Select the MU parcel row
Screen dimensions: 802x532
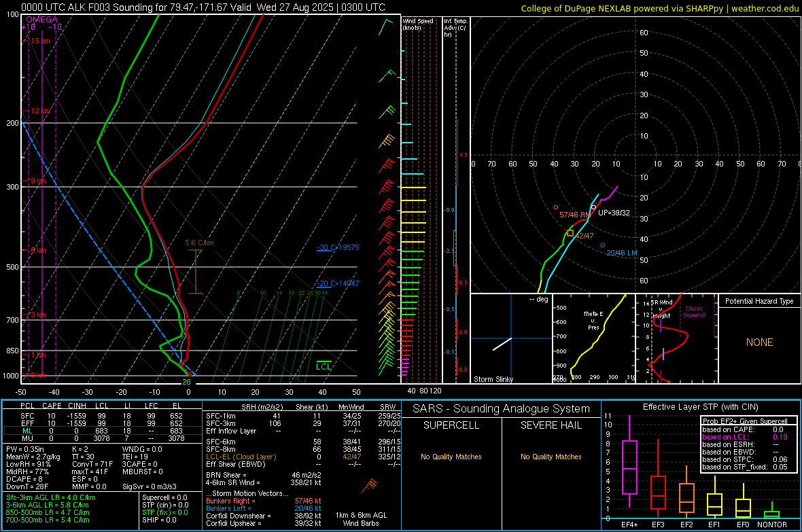pyautogui.click(x=102, y=438)
